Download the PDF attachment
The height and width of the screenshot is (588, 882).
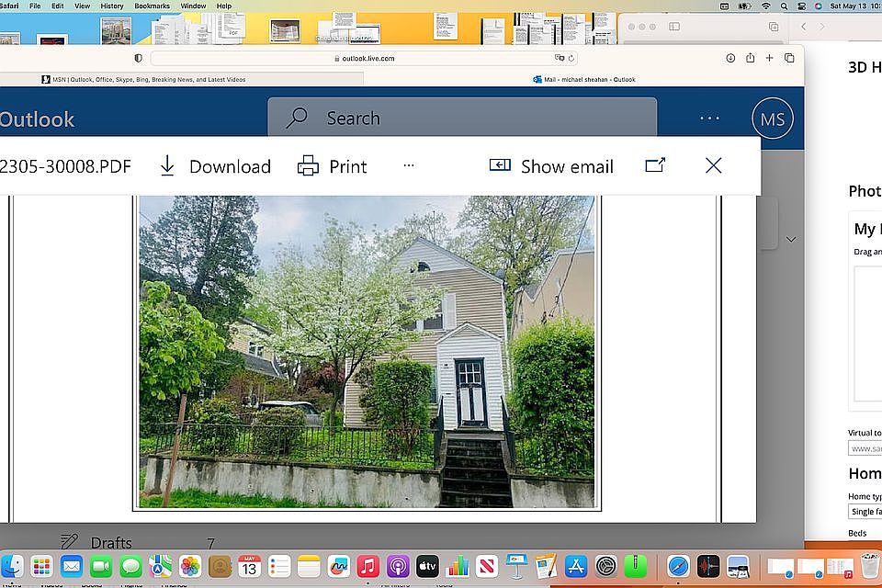coord(215,166)
